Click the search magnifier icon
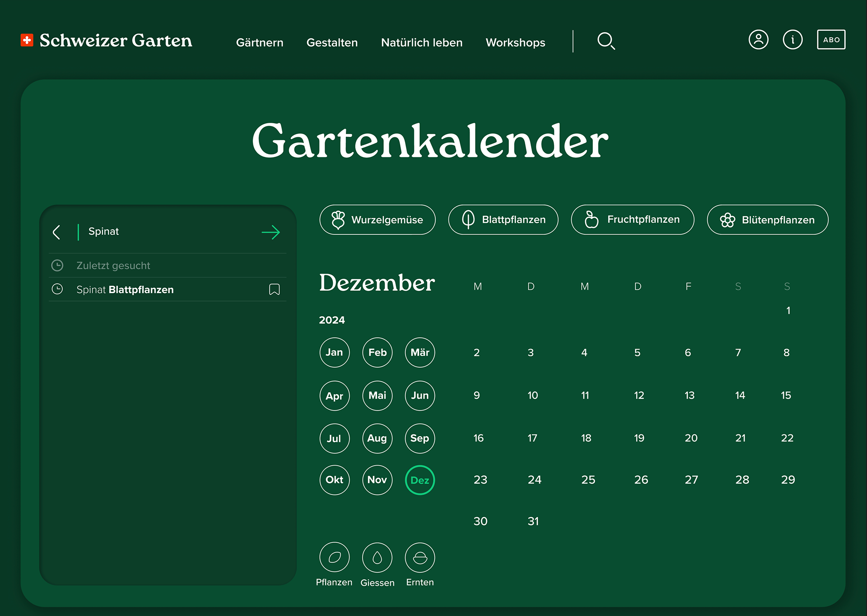 pos(606,41)
